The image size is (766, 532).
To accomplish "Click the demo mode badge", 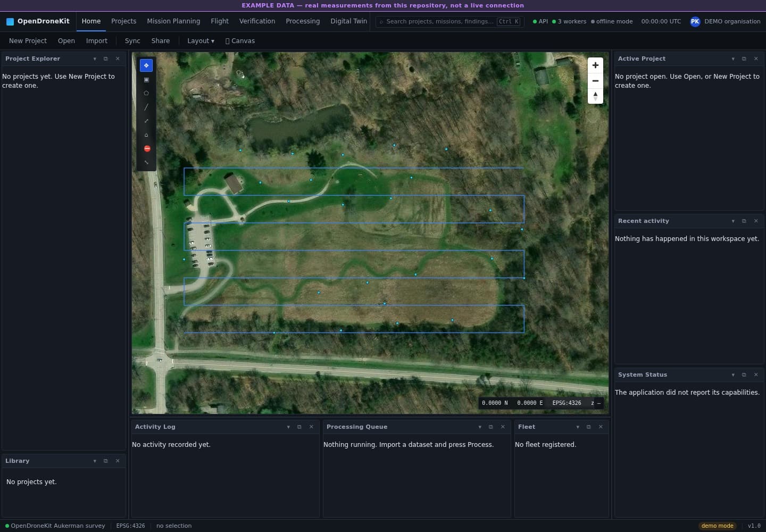I will pyautogui.click(x=717, y=526).
